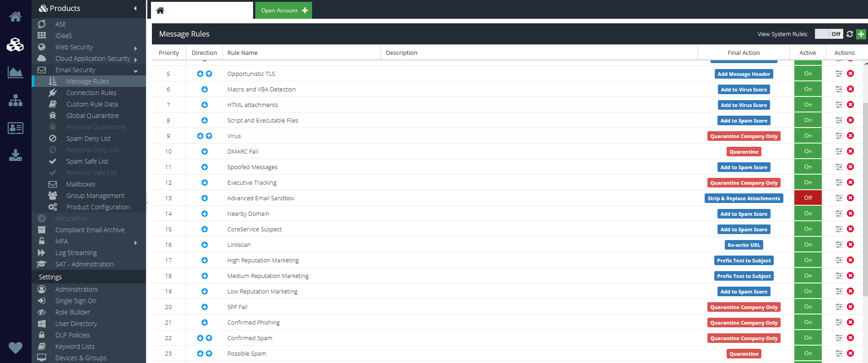Toggle active state of Nearby Domain rule
This screenshot has width=868, height=363.
pos(808,214)
